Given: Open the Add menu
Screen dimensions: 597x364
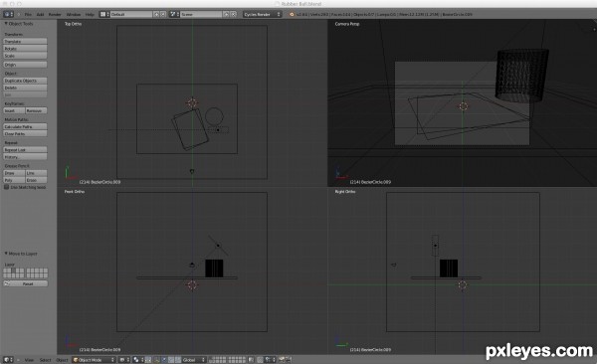Looking at the screenshot, I should (x=40, y=15).
